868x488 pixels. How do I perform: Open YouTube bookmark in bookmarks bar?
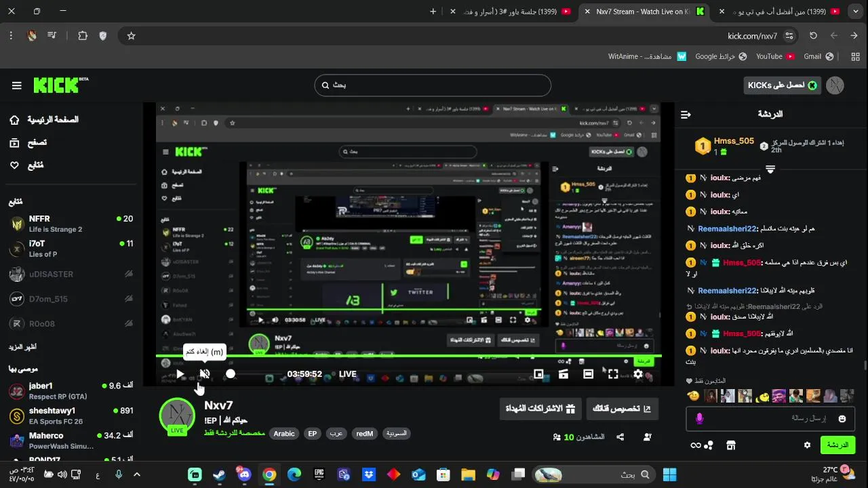pyautogui.click(x=775, y=56)
